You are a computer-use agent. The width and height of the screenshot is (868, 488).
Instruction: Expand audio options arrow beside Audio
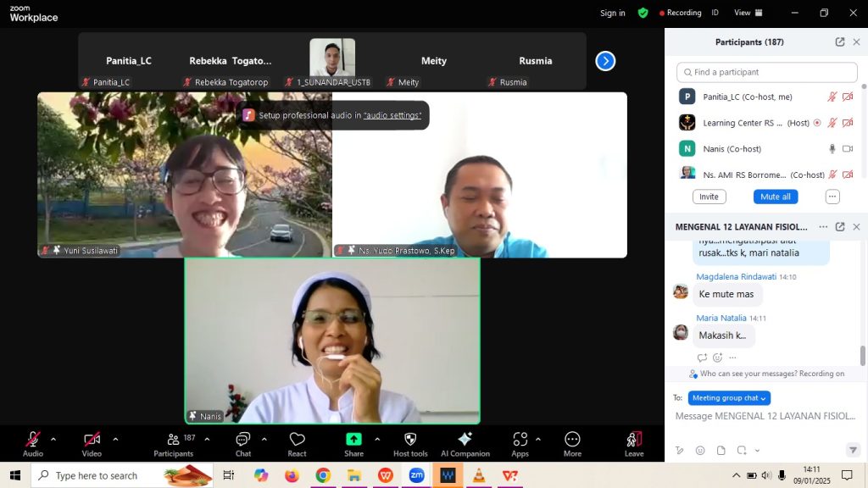tap(53, 439)
